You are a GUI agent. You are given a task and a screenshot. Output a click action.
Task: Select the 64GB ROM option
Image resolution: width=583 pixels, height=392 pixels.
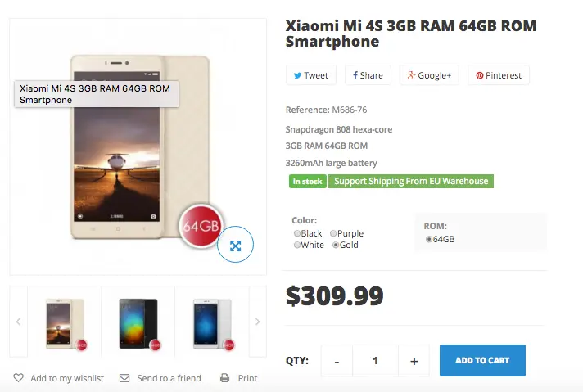tap(429, 239)
